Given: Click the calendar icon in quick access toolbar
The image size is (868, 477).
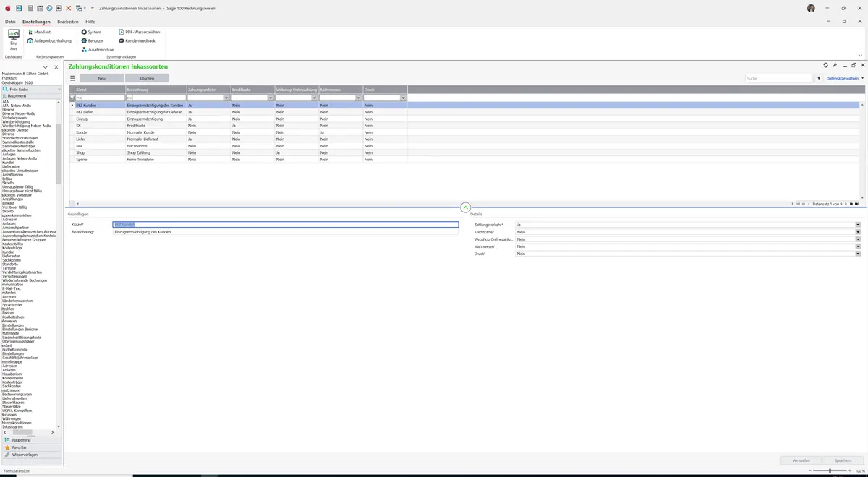Looking at the screenshot, I should (39, 8).
